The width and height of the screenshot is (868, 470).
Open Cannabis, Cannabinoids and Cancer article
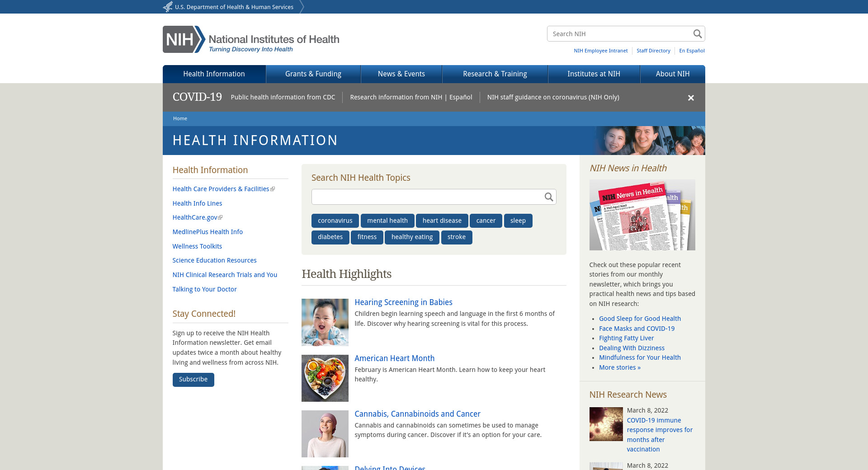tap(417, 414)
